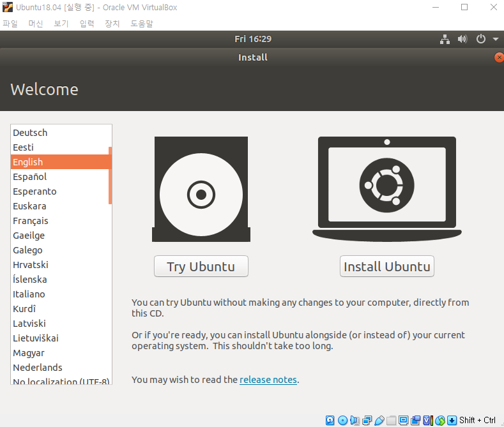The width and height of the screenshot is (504, 427).
Task: Select Euskara in the language list
Action: pyautogui.click(x=60, y=206)
